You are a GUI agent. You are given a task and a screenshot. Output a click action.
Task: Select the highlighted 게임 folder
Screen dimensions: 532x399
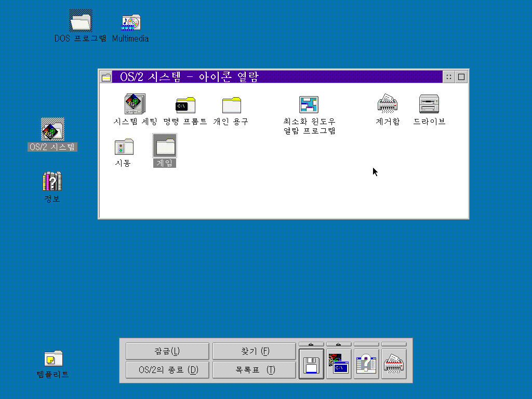click(x=165, y=146)
